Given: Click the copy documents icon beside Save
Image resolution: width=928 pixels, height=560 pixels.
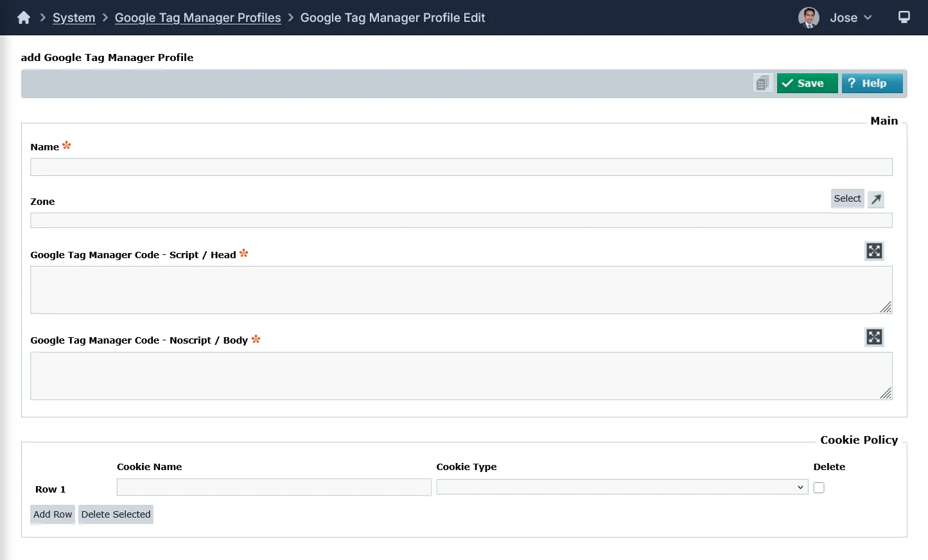Looking at the screenshot, I should (762, 83).
